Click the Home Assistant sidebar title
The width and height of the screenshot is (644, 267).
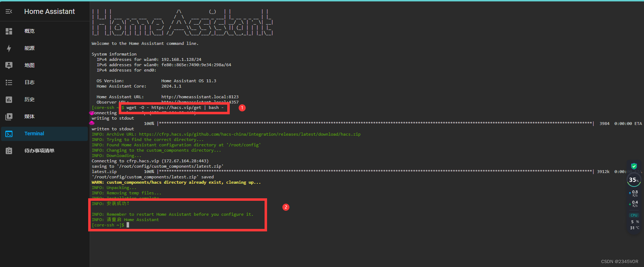click(x=49, y=11)
